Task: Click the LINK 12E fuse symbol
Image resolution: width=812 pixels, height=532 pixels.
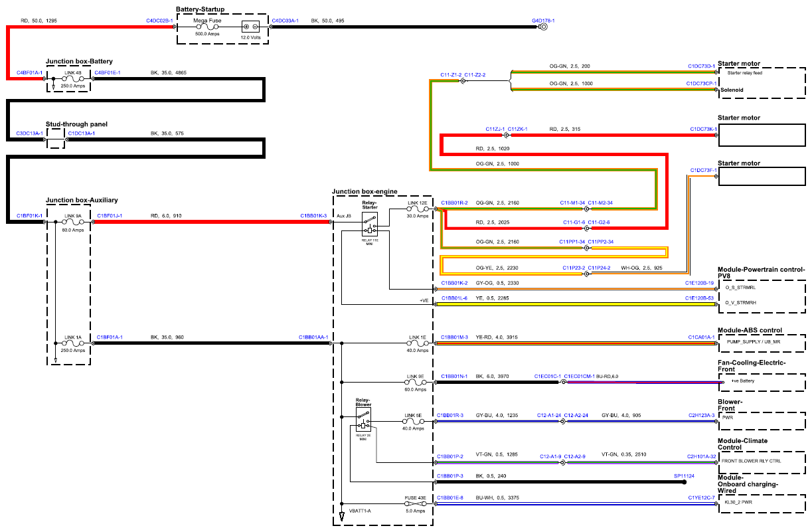Action: (417, 209)
